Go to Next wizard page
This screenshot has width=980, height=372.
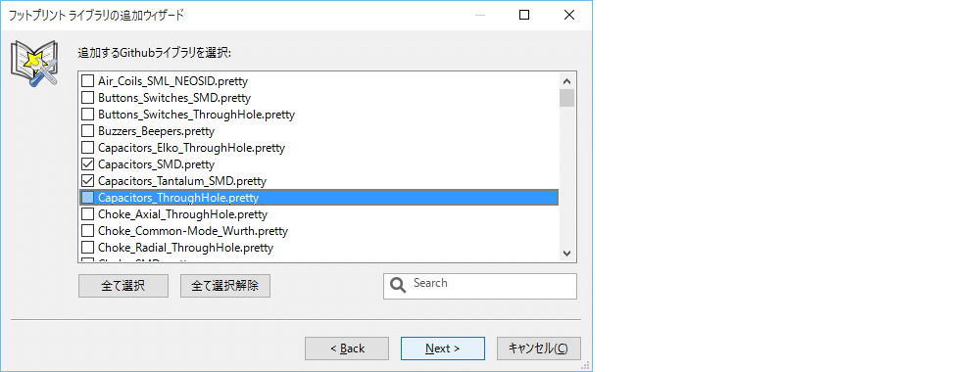tap(443, 349)
